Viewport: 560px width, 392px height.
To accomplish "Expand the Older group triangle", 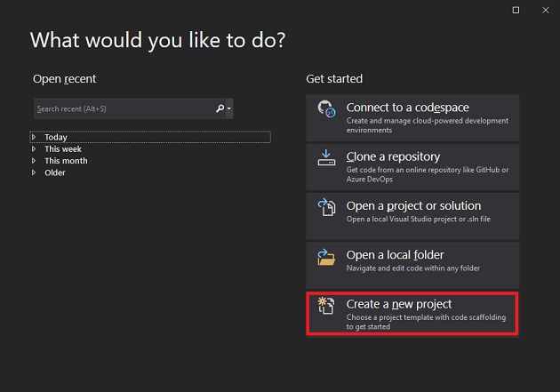I will [34, 172].
